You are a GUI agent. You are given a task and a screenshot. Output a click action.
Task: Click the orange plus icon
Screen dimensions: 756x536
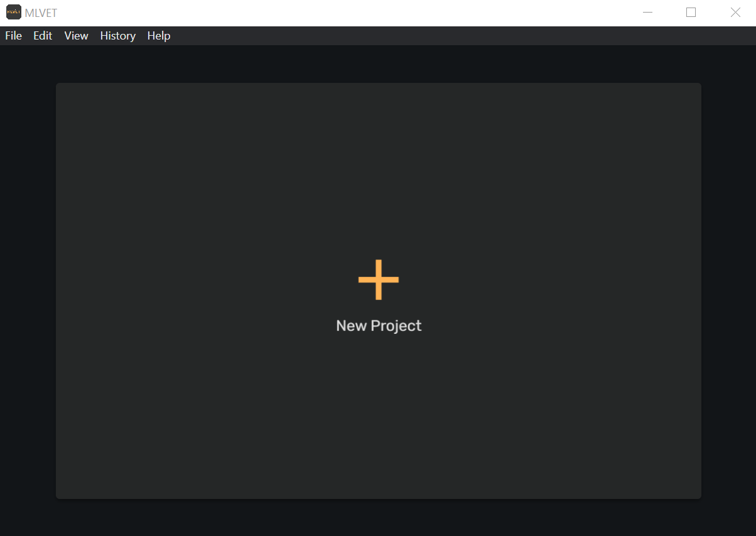click(379, 279)
